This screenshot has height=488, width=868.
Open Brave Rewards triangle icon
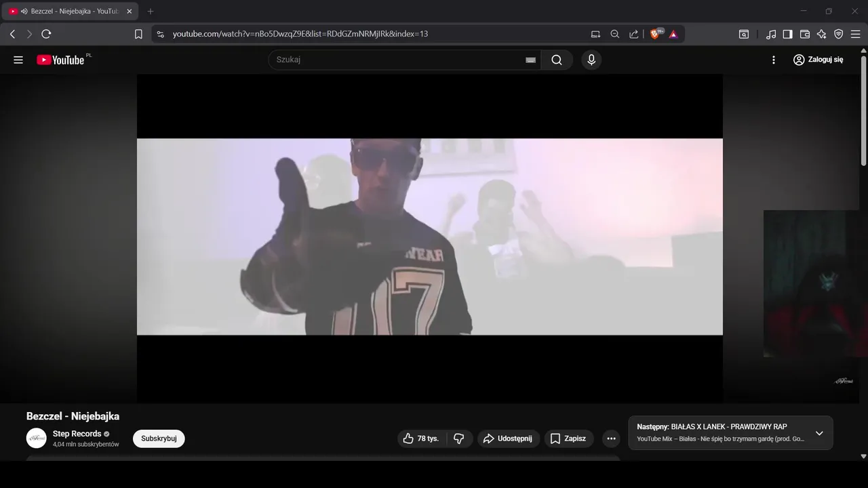pyautogui.click(x=673, y=34)
